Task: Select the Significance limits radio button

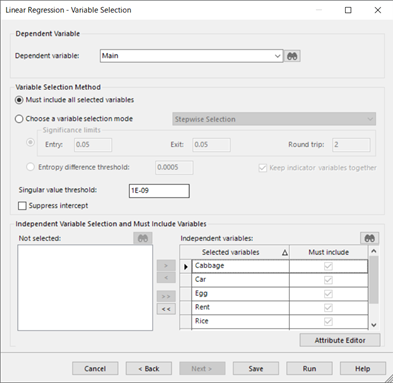Action: tap(30, 142)
